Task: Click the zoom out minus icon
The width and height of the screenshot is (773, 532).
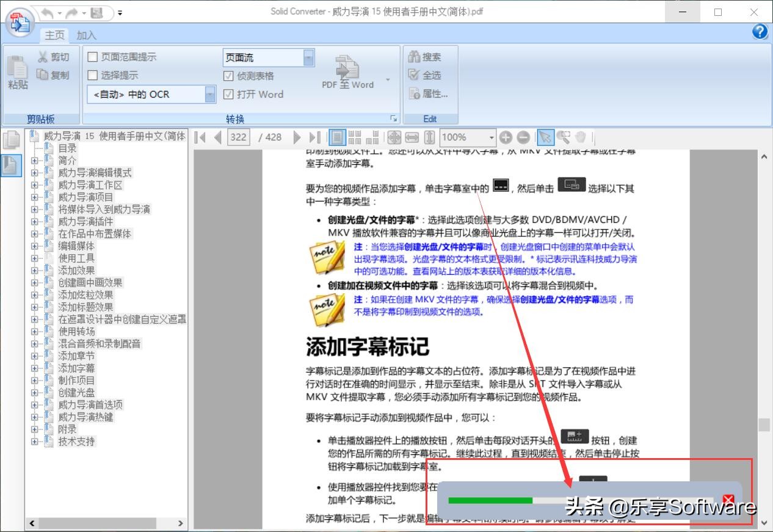Action: [523, 137]
